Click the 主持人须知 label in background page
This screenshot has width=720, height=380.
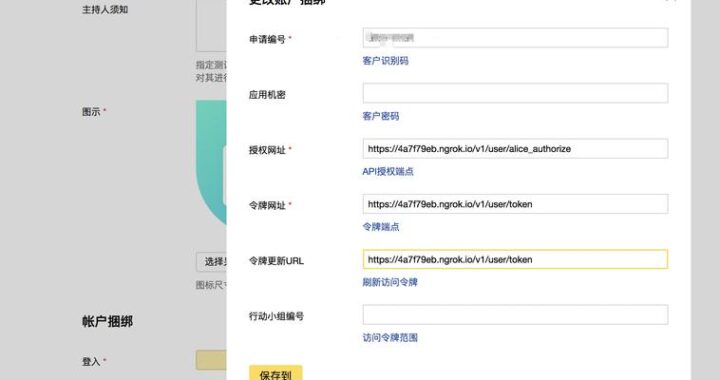pos(105,10)
